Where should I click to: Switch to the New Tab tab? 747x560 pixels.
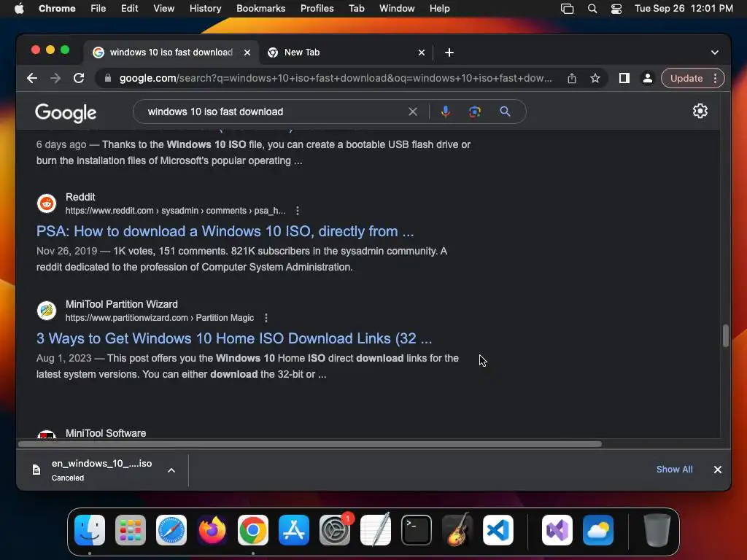[345, 52]
